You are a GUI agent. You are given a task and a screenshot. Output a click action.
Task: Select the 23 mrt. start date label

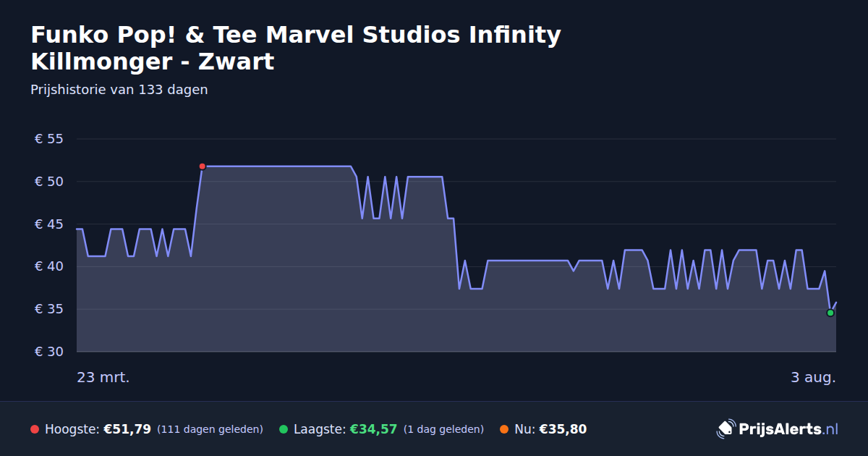(103, 377)
